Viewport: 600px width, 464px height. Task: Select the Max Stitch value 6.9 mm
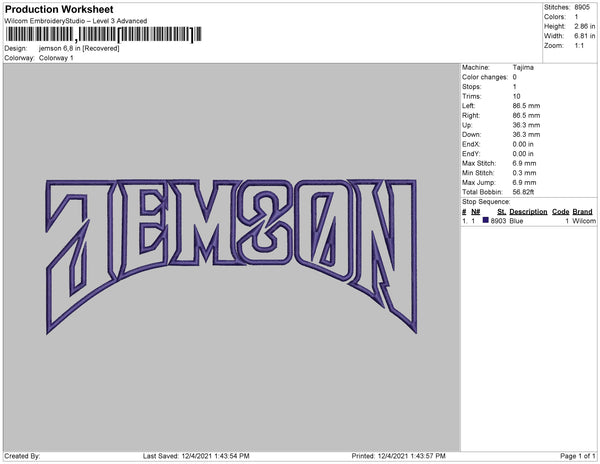[524, 163]
